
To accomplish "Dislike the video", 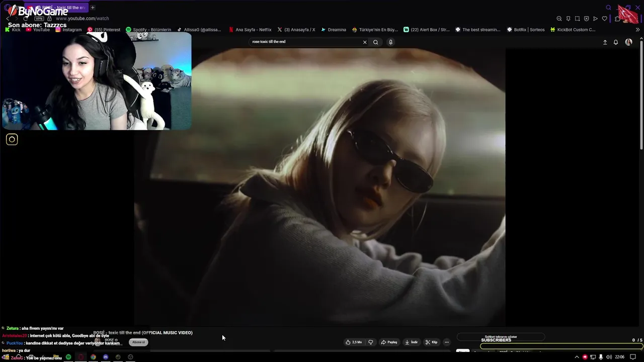I will pos(371,342).
